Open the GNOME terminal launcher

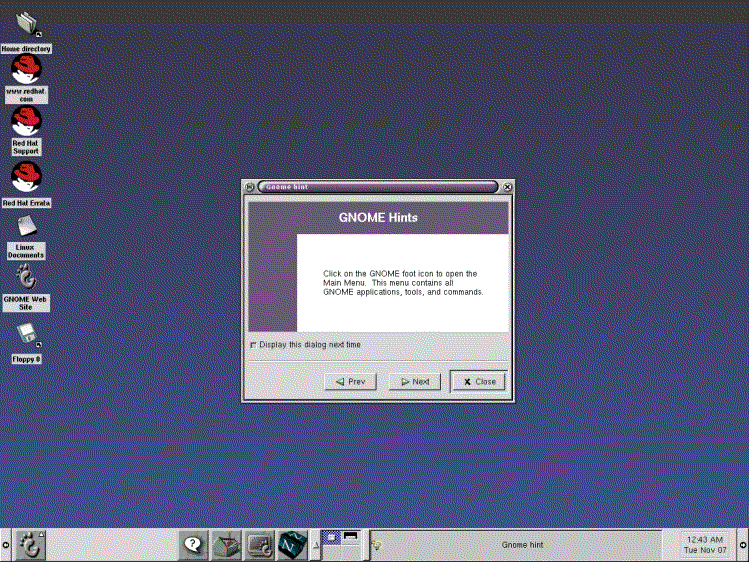click(x=260, y=545)
